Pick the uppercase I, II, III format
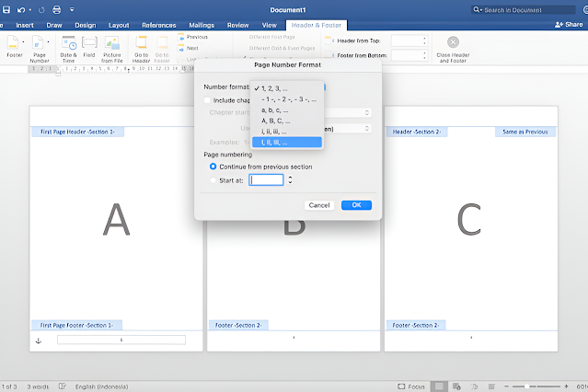This screenshot has width=588, height=392. [x=287, y=143]
